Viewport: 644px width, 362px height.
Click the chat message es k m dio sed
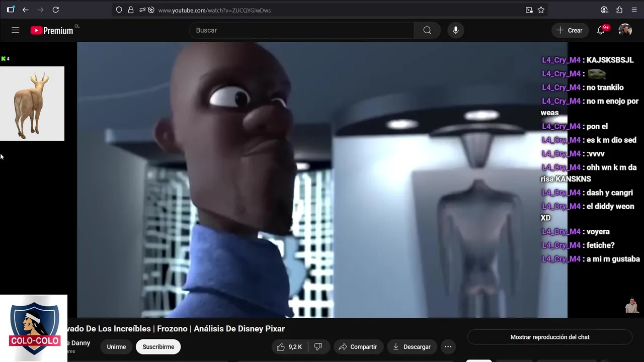pos(611,140)
